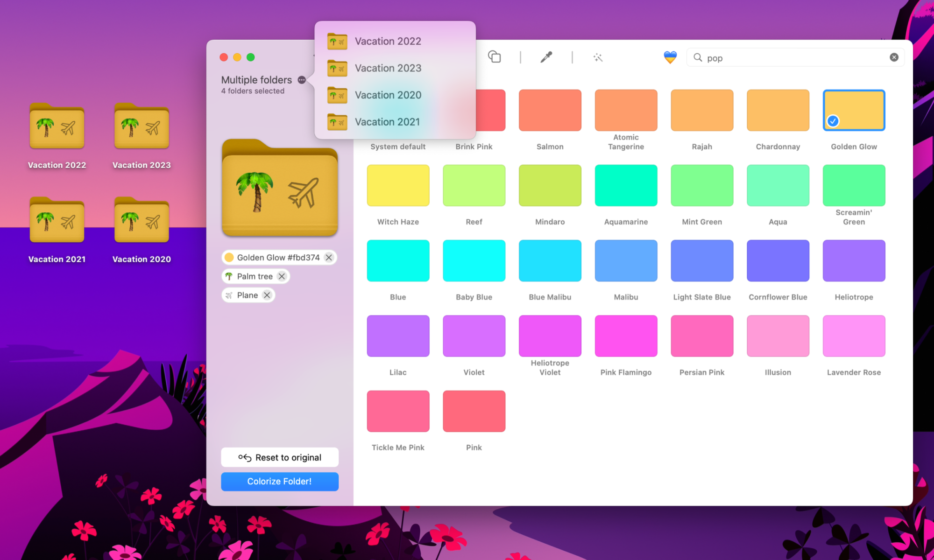Remove the Plane tag
The height and width of the screenshot is (560, 934).
click(267, 295)
